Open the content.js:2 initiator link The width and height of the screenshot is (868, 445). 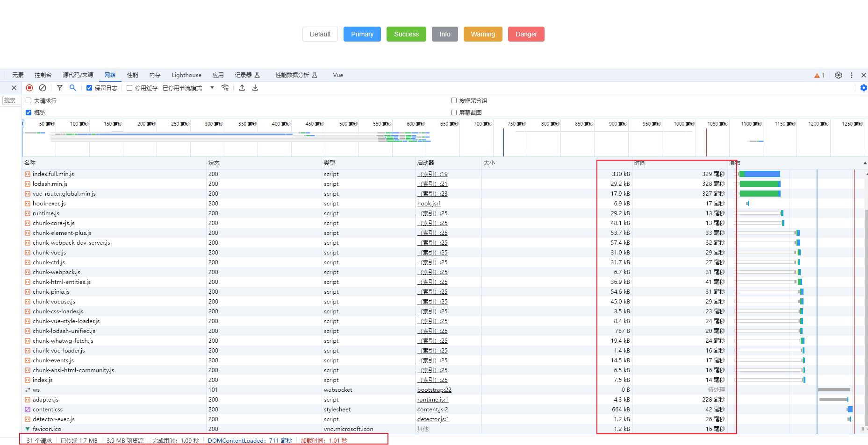(x=432, y=410)
